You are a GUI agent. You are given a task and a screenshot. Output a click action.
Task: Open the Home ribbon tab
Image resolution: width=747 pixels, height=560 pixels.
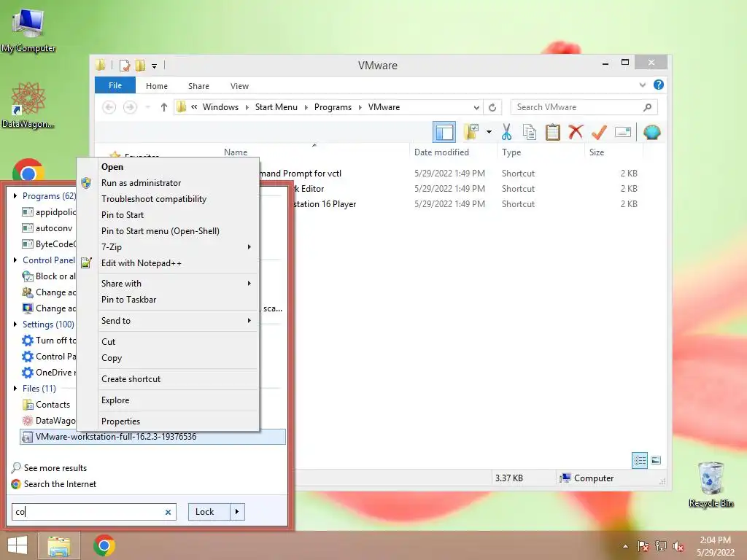(157, 86)
